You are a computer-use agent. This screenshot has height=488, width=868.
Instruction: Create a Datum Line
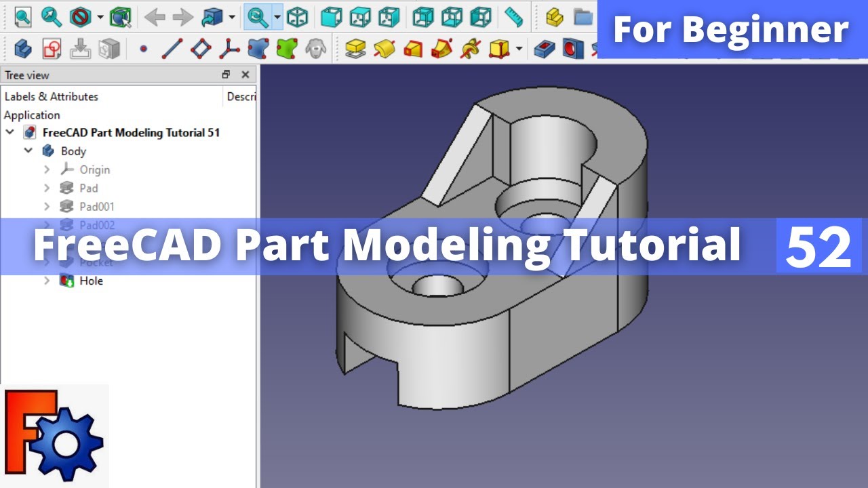(172, 48)
